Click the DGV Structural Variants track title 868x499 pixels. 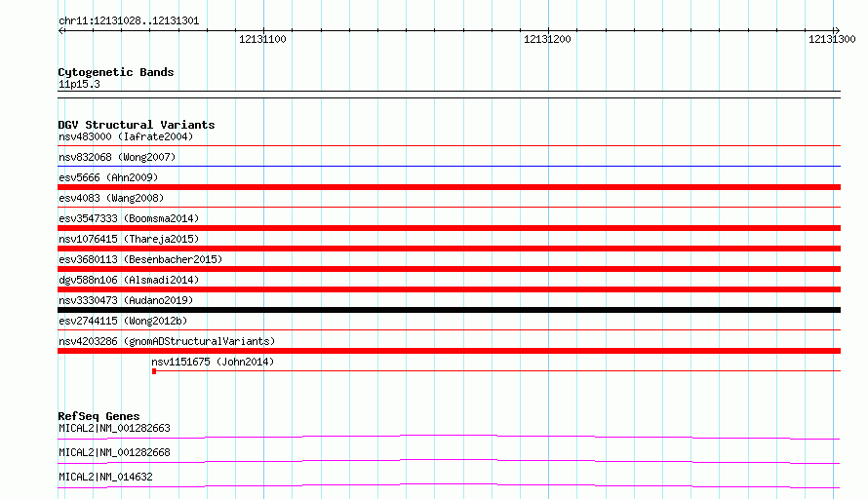[x=137, y=125]
